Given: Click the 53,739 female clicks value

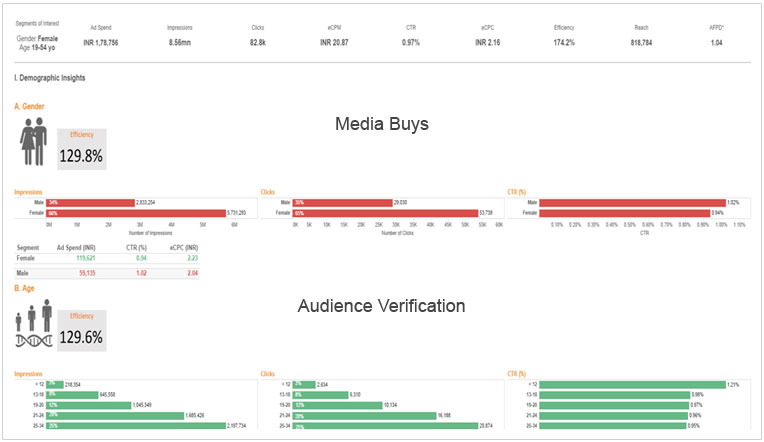Looking at the screenshot, I should [486, 213].
